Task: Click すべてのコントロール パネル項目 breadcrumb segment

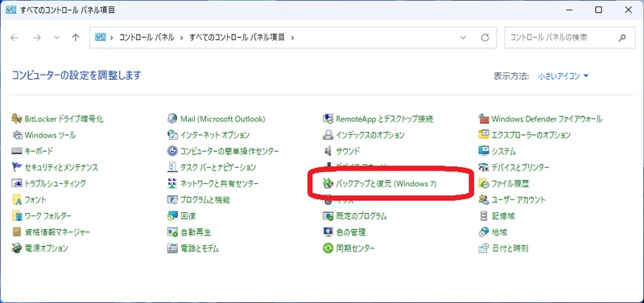Action: (x=237, y=37)
